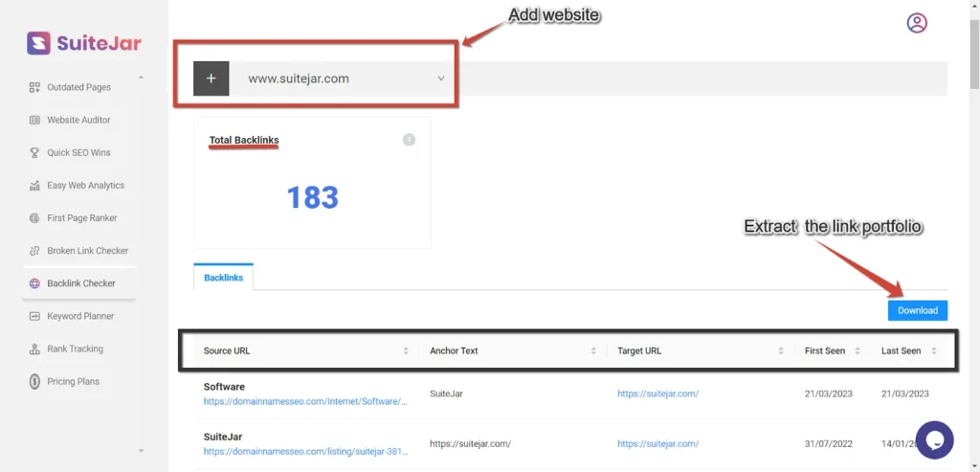Select Backlink Checker menu item
Image resolution: width=980 pixels, height=472 pixels.
(x=78, y=283)
